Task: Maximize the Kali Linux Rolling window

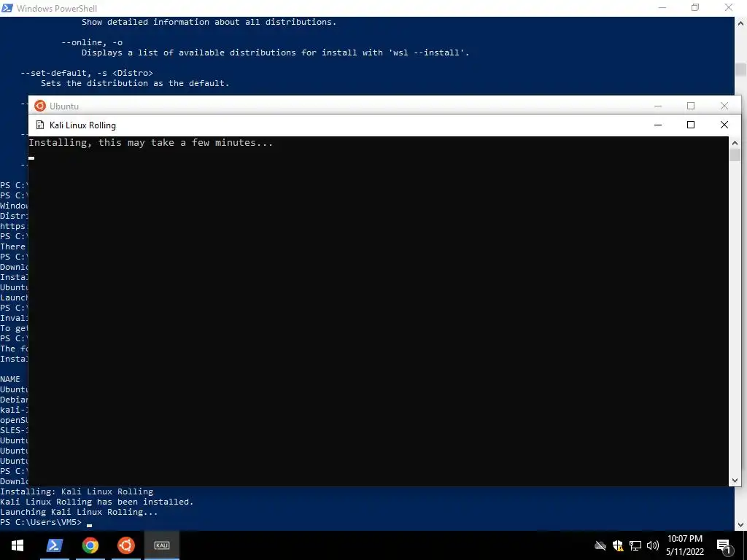Action: pyautogui.click(x=691, y=125)
